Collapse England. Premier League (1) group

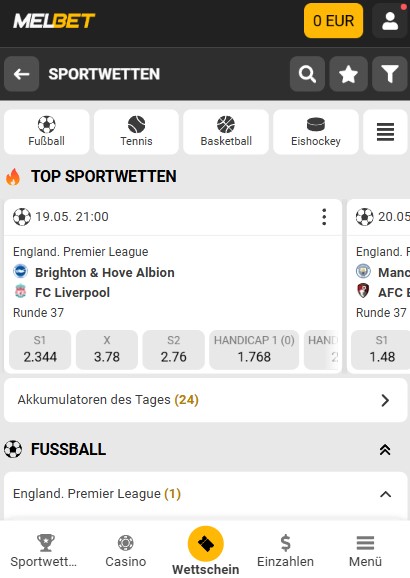pos(385,494)
